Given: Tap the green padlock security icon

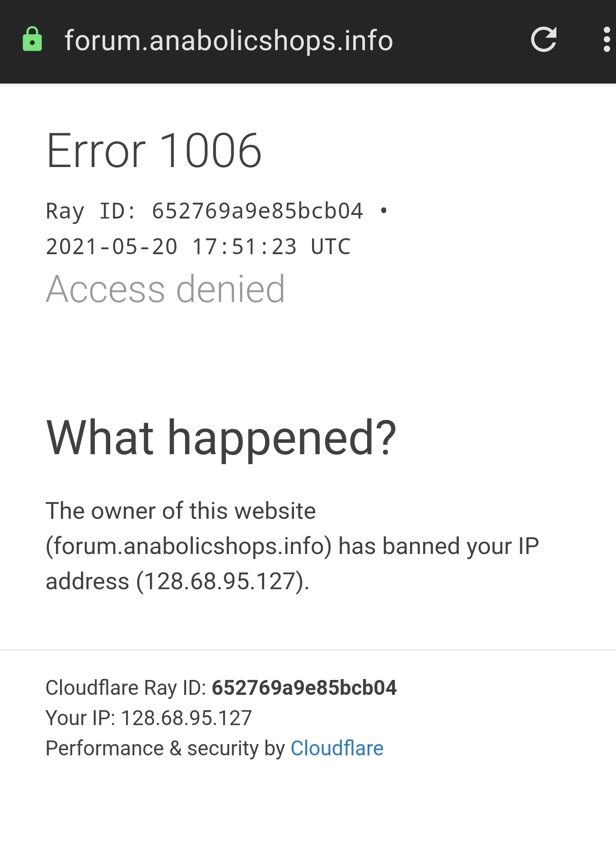Looking at the screenshot, I should pyautogui.click(x=33, y=39).
